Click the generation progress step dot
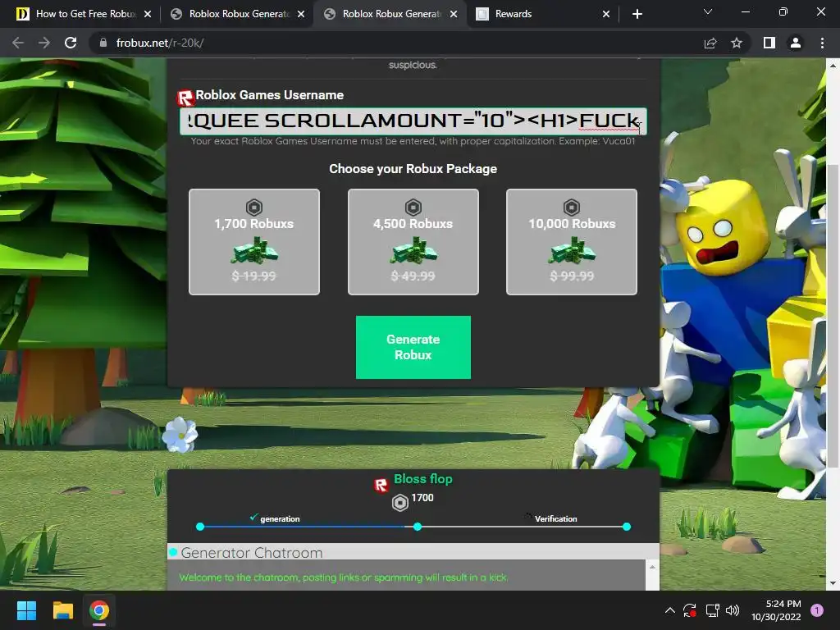The width and height of the screenshot is (840, 630). pos(200,527)
